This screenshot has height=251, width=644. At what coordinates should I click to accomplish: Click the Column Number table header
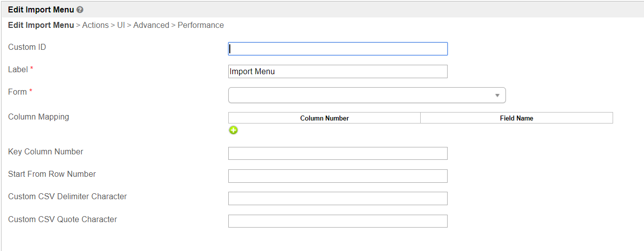point(324,118)
